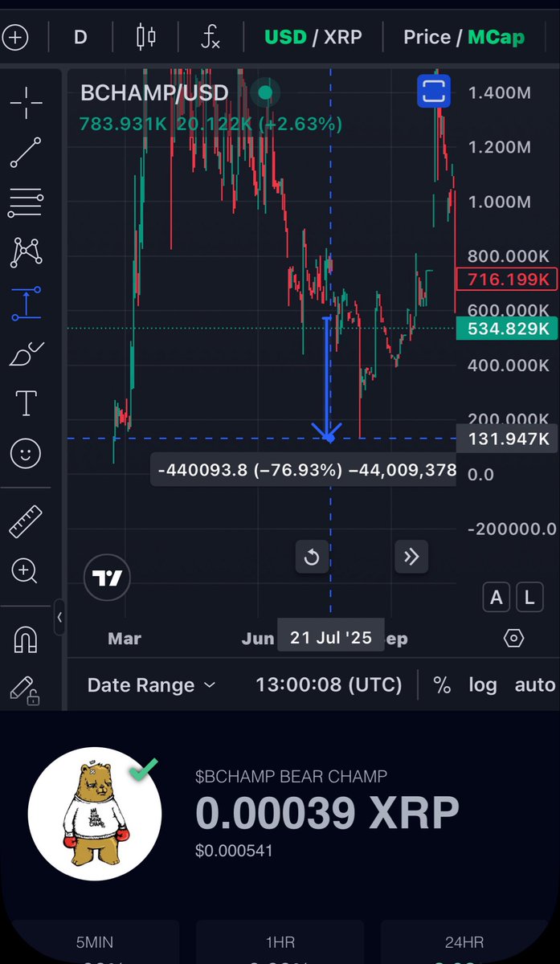Toggle the L log scale button
This screenshot has height=964, width=560.
(529, 597)
